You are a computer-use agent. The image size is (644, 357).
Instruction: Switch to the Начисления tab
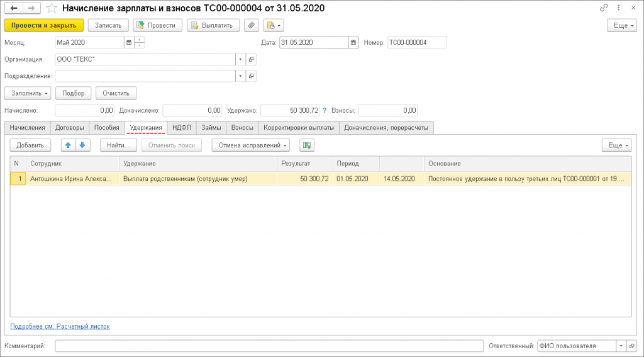[x=28, y=127]
